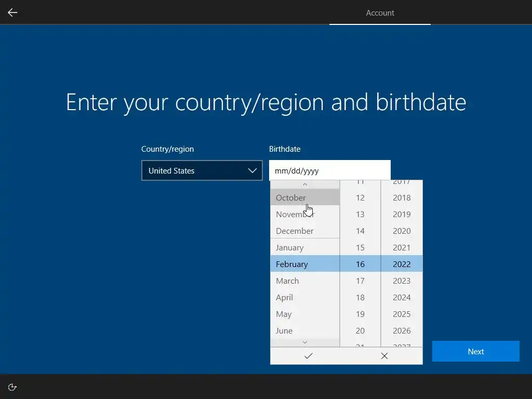Select June in the month list
The width and height of the screenshot is (532, 399).
coord(304,330)
